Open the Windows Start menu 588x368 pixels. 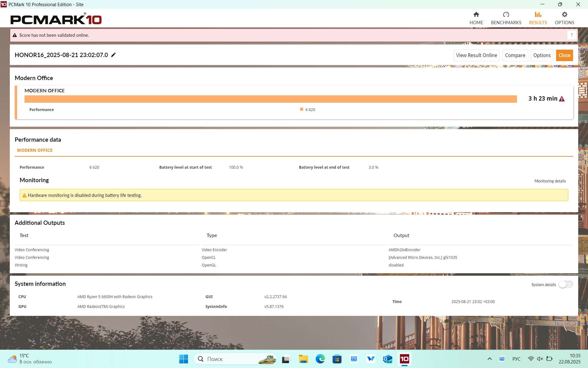point(183,359)
